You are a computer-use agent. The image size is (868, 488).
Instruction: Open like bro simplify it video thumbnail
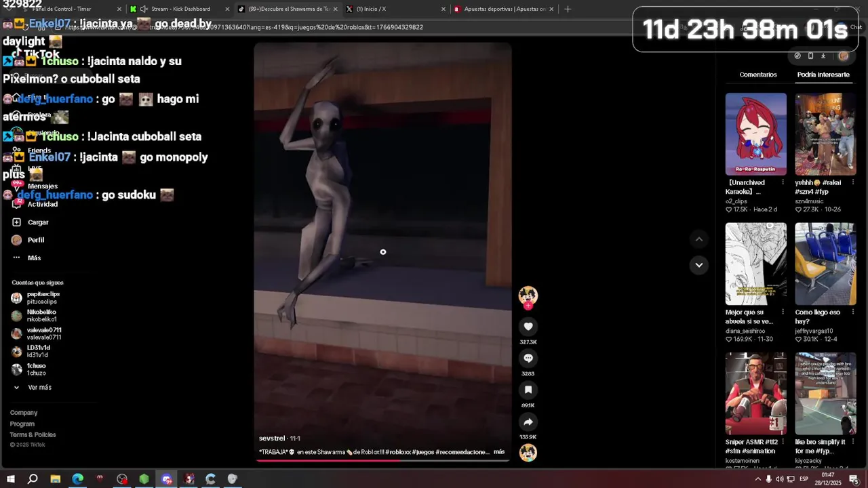click(825, 393)
